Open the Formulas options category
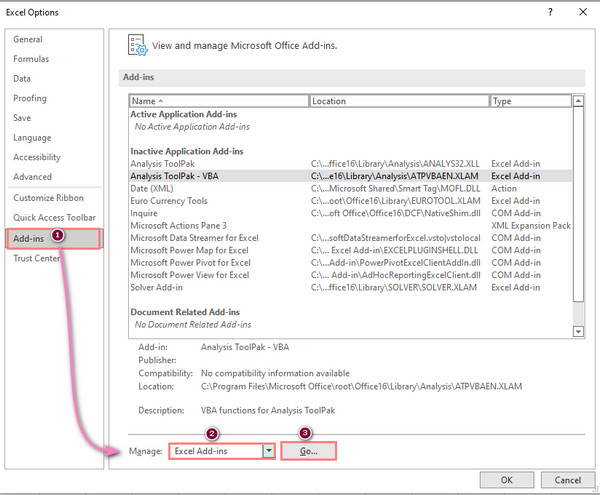600x495 pixels. [31, 59]
